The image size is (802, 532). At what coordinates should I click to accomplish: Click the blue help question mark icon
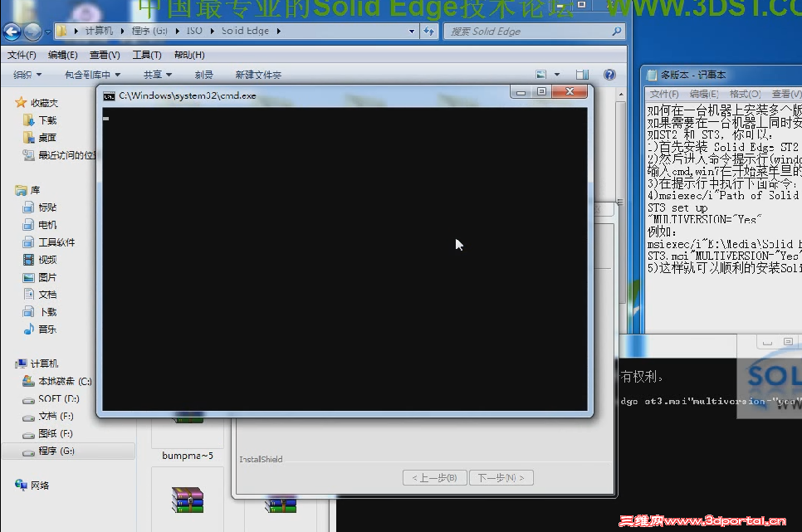[x=609, y=75]
